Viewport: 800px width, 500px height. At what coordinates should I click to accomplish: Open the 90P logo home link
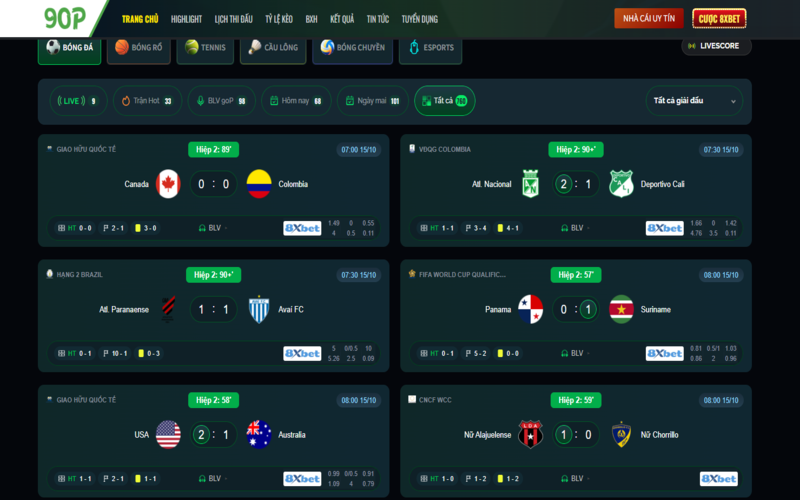click(65, 19)
